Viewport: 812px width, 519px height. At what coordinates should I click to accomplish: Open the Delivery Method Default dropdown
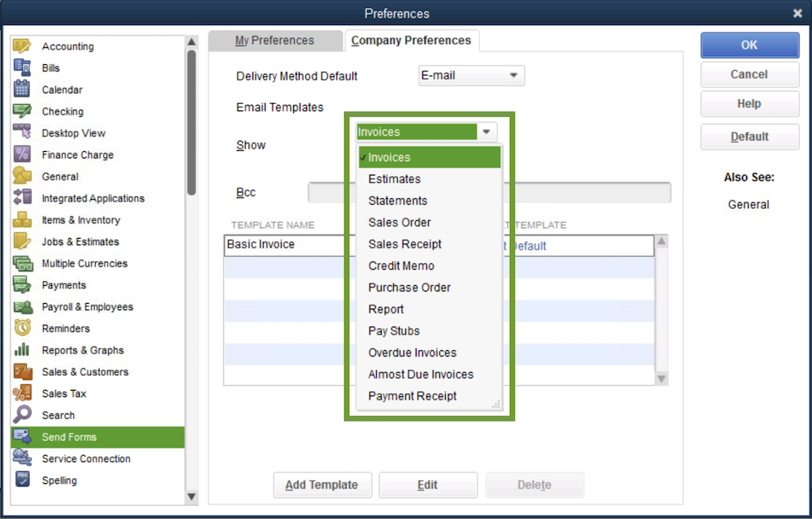(471, 76)
